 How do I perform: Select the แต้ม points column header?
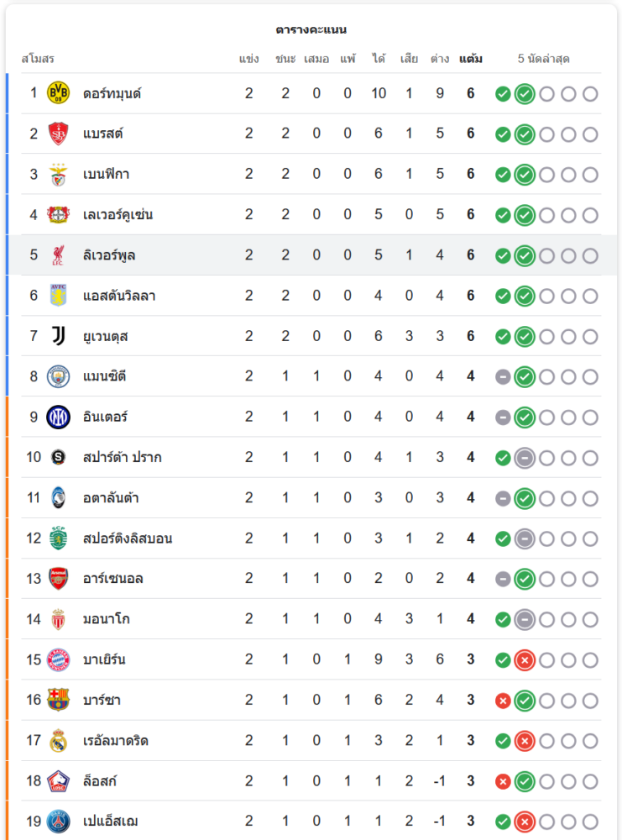(471, 60)
